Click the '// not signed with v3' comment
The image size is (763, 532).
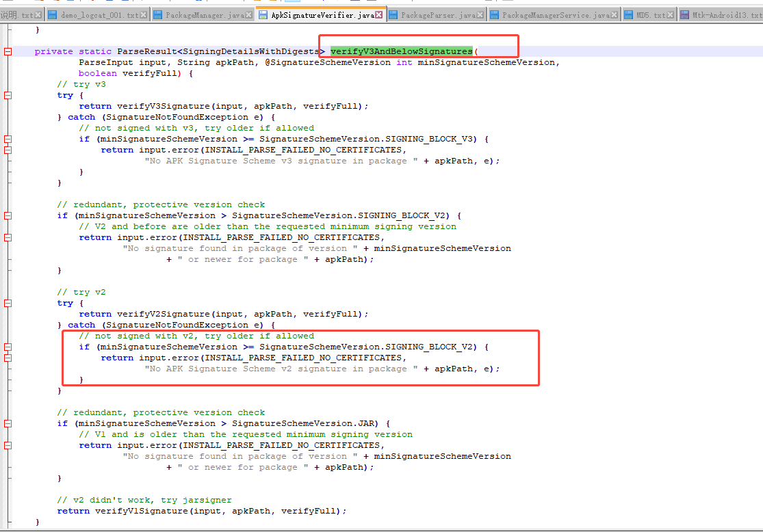tap(196, 128)
